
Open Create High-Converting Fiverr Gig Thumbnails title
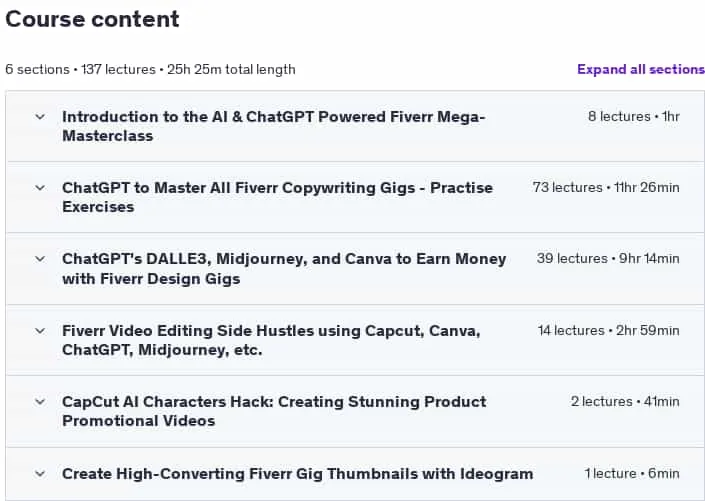pos(298,474)
